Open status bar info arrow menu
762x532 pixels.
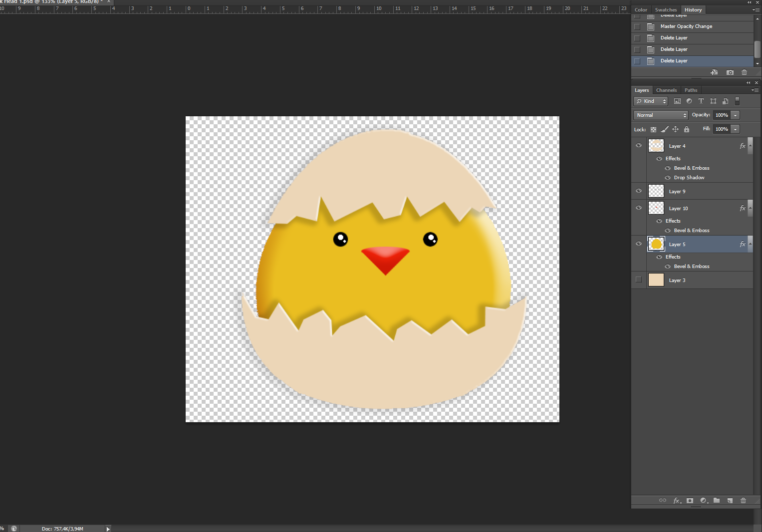(108, 529)
